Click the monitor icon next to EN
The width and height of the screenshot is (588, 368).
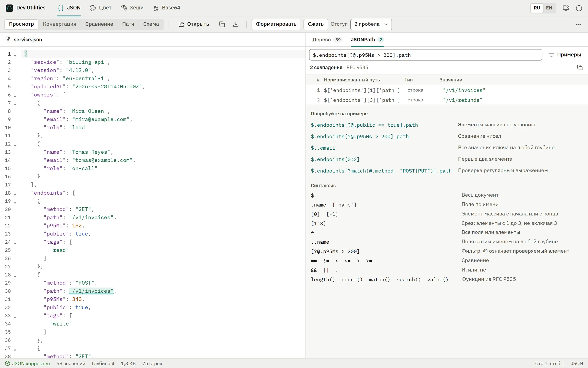click(566, 8)
